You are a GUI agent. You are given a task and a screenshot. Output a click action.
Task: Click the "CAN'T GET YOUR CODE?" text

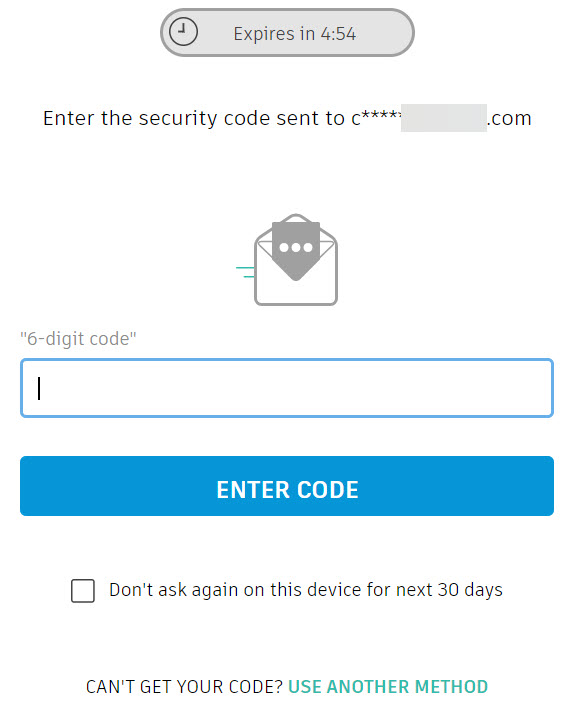184,687
